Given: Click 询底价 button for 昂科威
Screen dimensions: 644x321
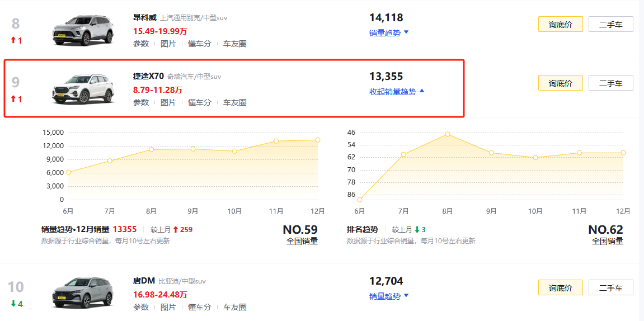Looking at the screenshot, I should point(561,24).
